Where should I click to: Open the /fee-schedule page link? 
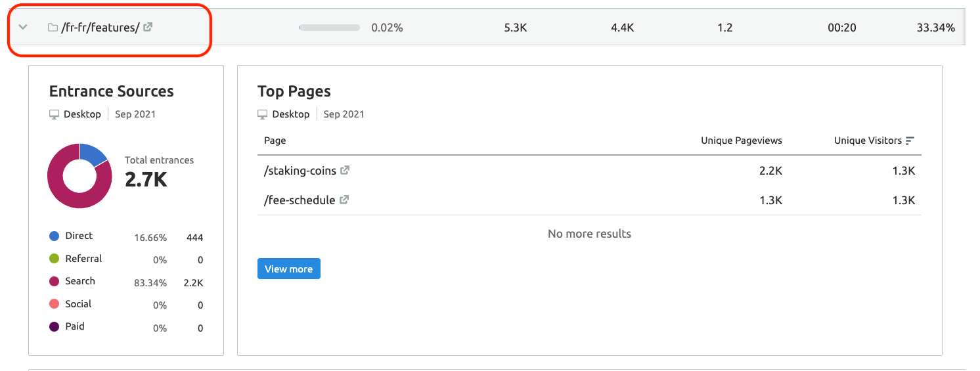point(300,200)
